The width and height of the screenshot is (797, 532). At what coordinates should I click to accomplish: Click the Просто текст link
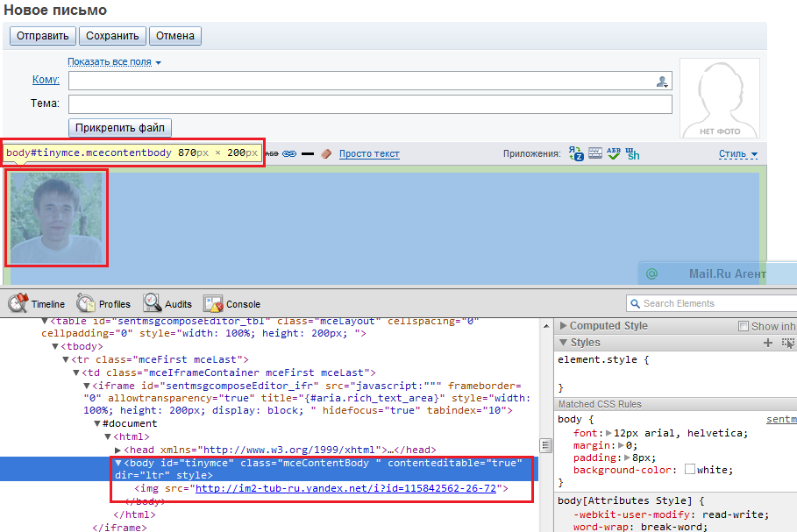pos(369,153)
